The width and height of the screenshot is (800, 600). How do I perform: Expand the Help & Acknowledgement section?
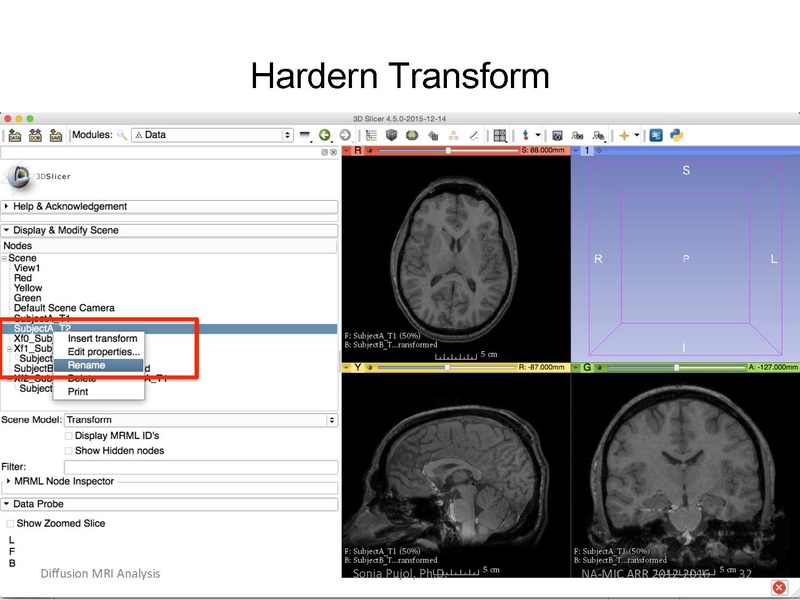[70, 206]
